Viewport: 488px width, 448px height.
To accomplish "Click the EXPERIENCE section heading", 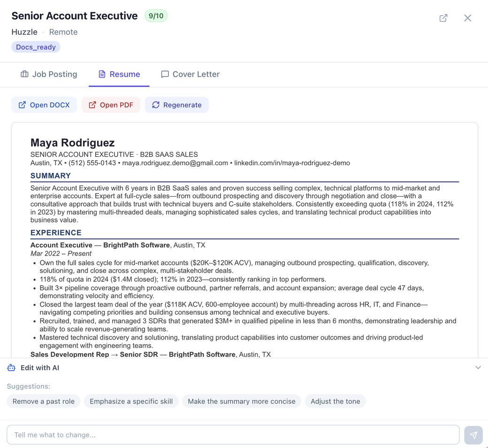I will point(56,233).
